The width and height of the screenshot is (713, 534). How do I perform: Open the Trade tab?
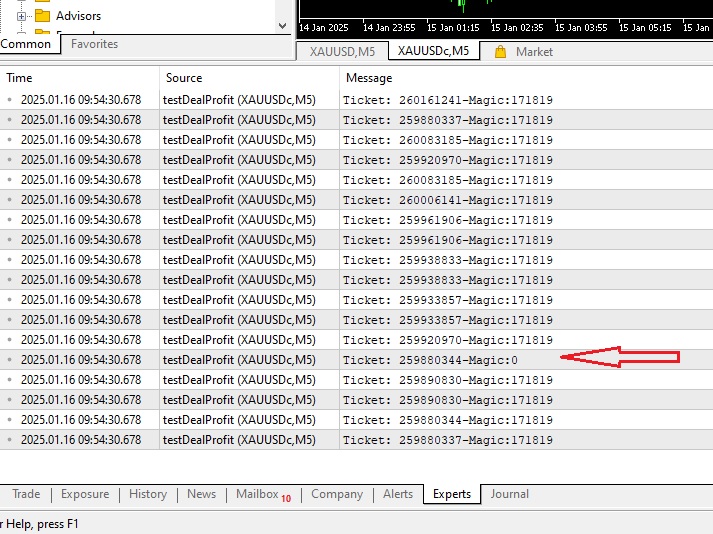26,494
